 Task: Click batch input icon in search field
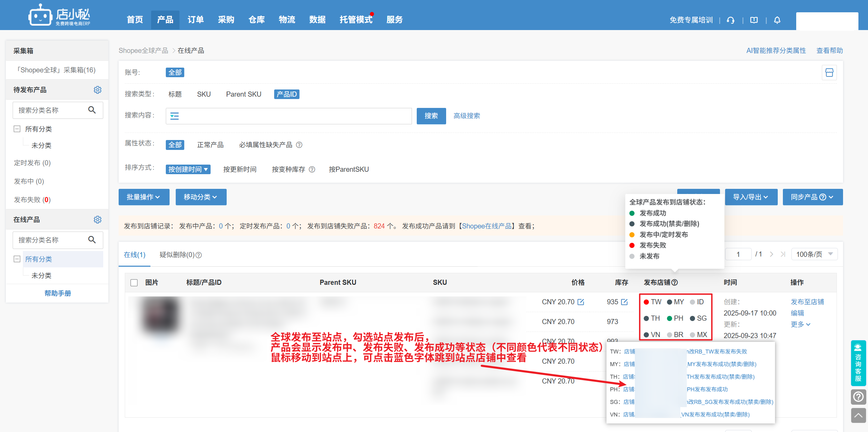(x=175, y=116)
